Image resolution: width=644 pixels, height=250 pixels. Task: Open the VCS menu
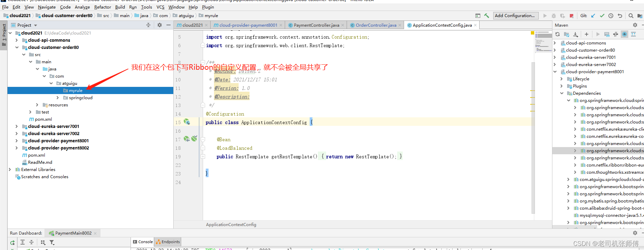click(160, 7)
